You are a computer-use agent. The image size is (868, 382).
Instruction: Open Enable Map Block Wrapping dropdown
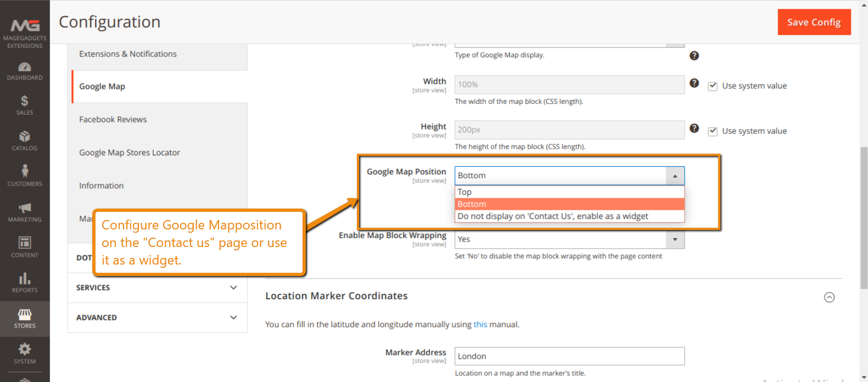pyautogui.click(x=569, y=239)
